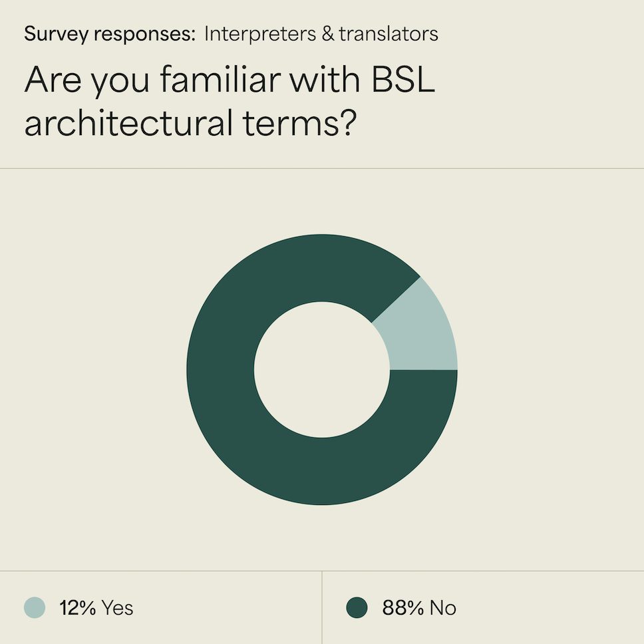Click the vertical divider between legend cells
Image resolution: width=644 pixels, height=644 pixels.
322,607
